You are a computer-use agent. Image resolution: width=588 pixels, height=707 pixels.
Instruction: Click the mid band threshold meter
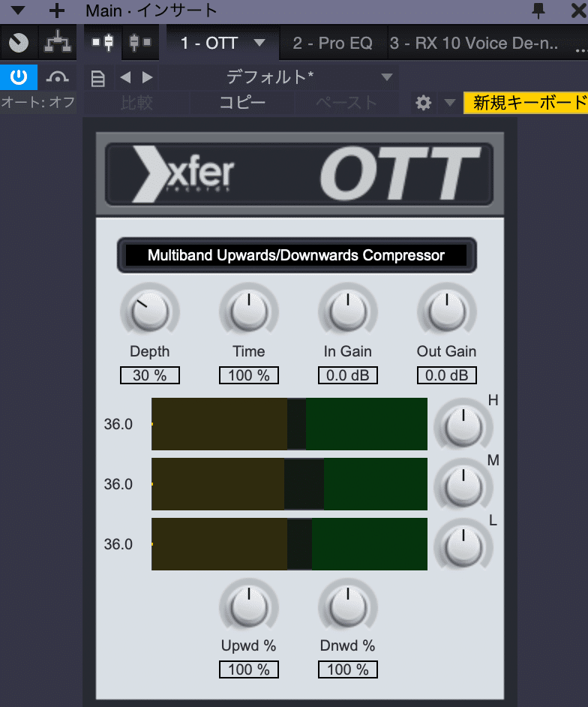289,484
